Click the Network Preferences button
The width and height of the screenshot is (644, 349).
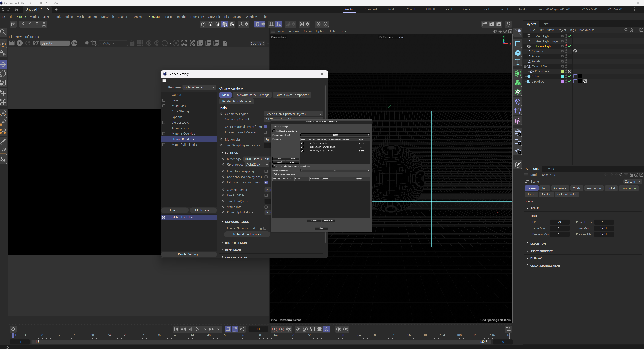click(247, 234)
